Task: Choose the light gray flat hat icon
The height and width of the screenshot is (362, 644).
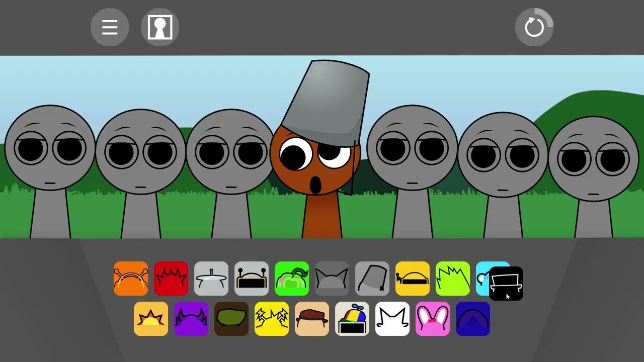Action: point(211,279)
